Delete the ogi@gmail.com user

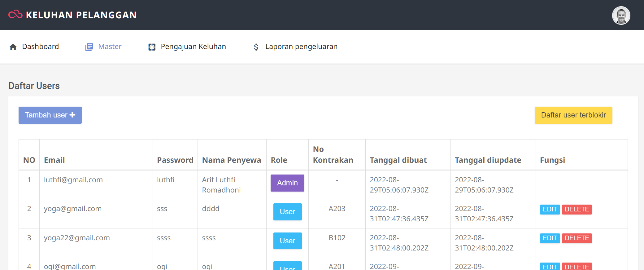point(577,267)
